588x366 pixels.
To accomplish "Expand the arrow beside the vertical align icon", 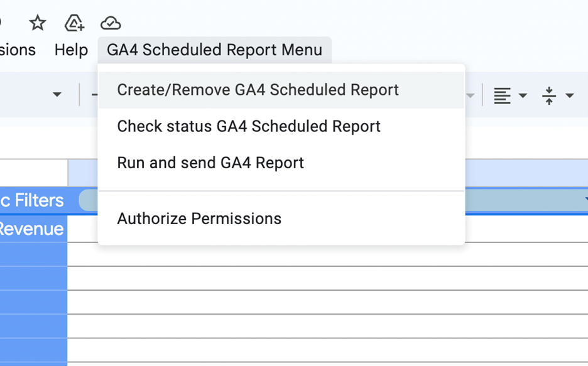I will [x=570, y=95].
